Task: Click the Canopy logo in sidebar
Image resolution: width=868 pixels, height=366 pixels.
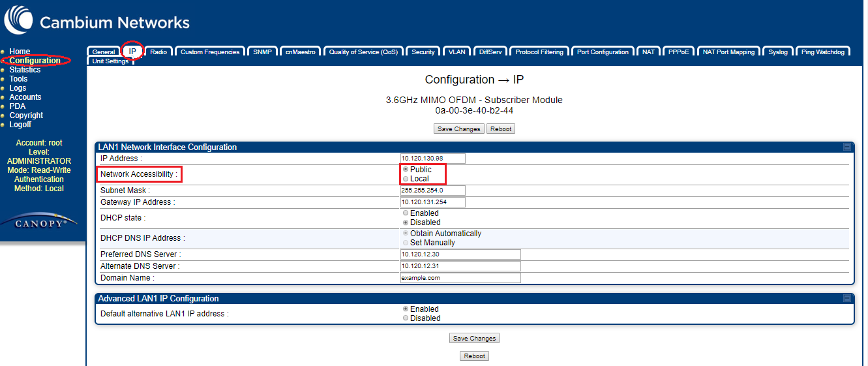Action: 42,223
